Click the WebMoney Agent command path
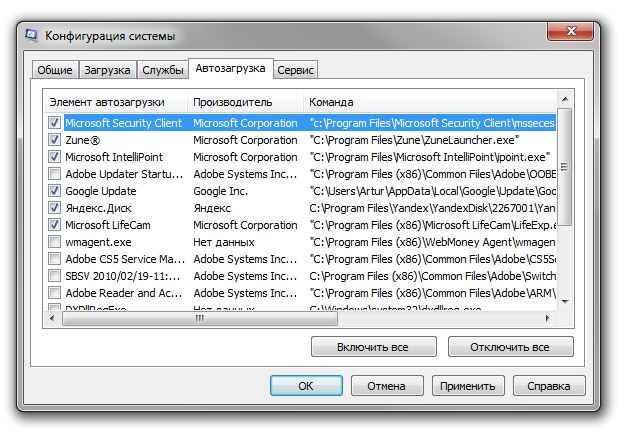Viewport: 630px width, 441px height. click(433, 242)
